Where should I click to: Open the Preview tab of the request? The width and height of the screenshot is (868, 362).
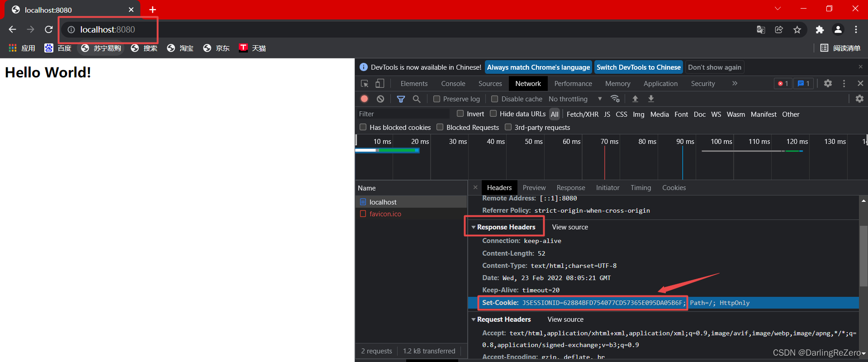coord(534,188)
